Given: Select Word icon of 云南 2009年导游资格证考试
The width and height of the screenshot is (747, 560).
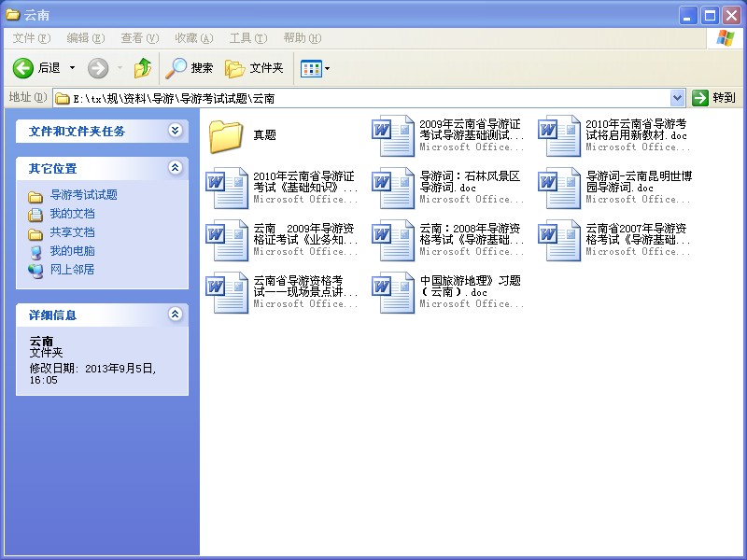Looking at the screenshot, I should (227, 240).
